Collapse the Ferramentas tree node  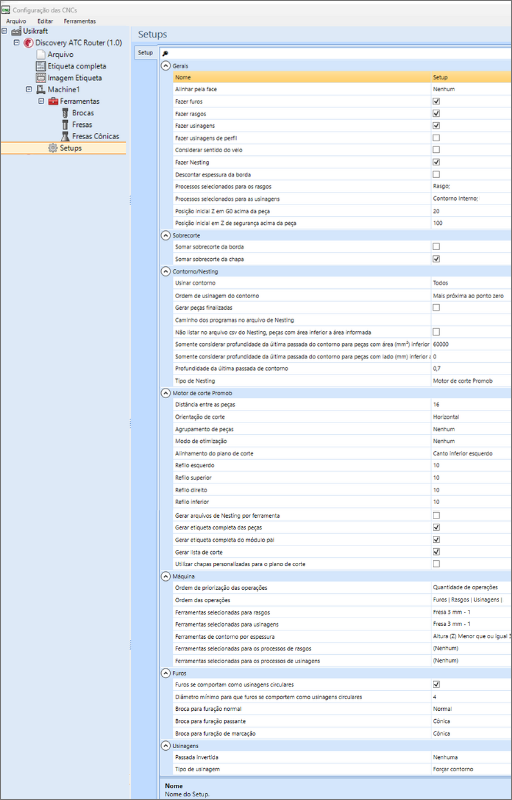[41, 101]
